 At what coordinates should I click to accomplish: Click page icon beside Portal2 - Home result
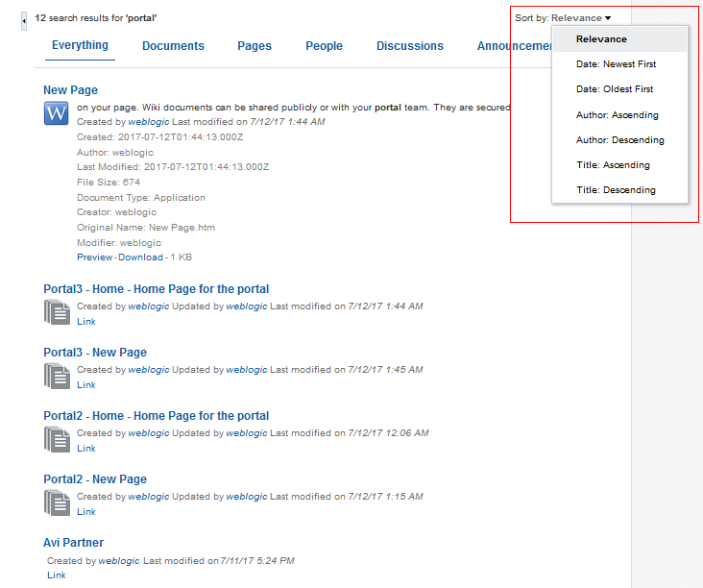click(x=57, y=439)
